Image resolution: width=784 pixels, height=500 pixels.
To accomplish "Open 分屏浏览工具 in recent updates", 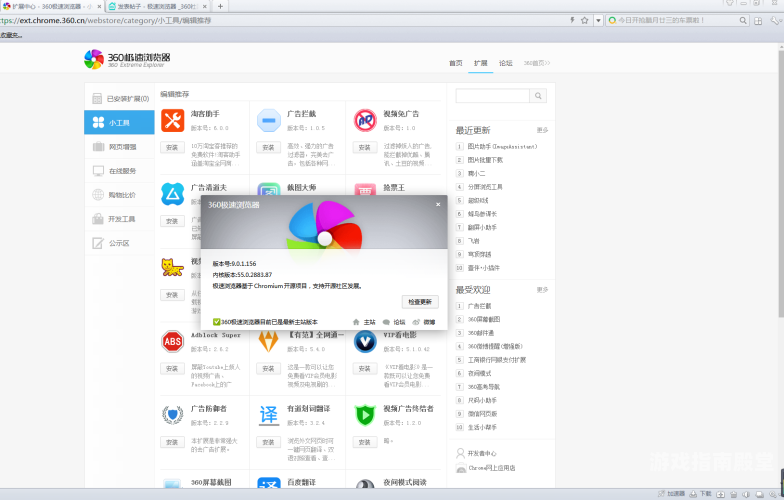I will tap(485, 187).
